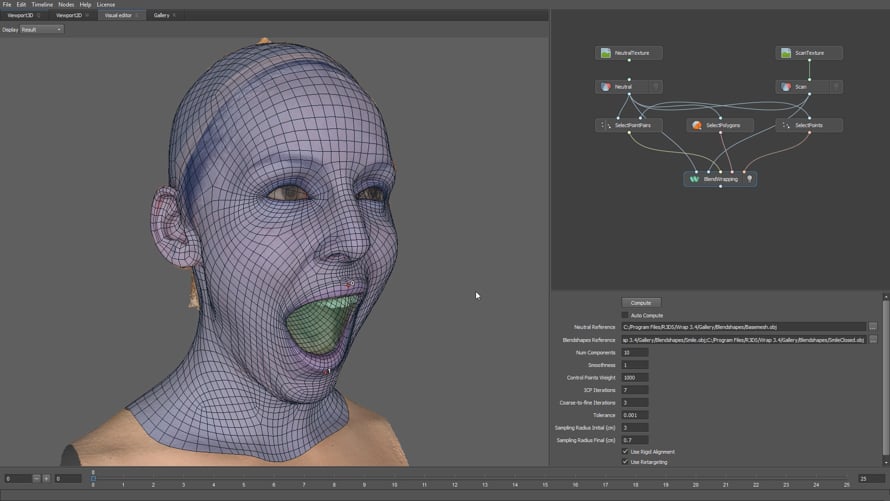Click the SelectPolygons node icon

pos(696,125)
